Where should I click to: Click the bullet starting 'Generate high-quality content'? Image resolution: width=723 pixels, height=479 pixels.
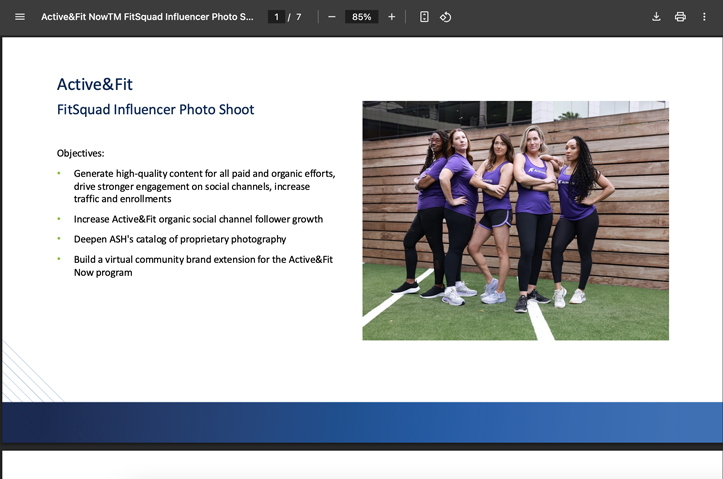204,186
